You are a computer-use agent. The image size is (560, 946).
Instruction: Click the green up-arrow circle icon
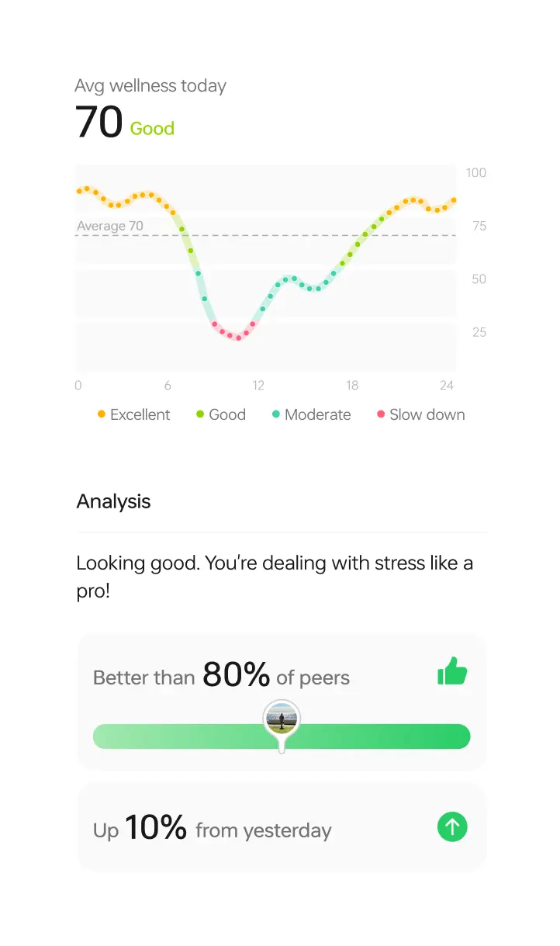[452, 827]
